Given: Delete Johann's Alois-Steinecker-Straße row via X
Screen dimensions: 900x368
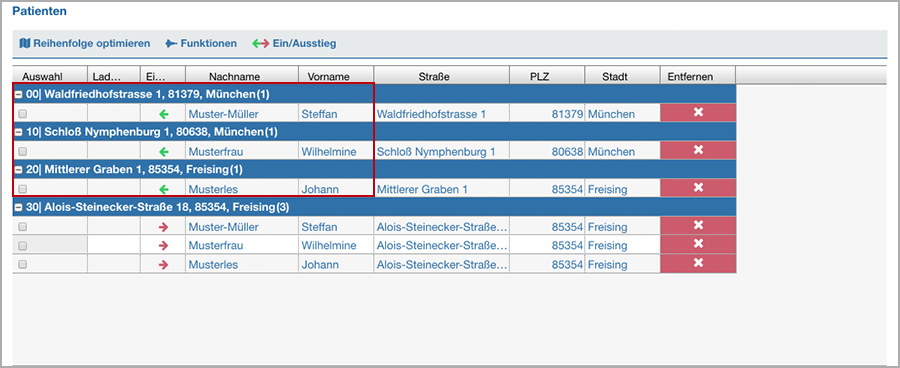Looking at the screenshot, I should tap(698, 264).
